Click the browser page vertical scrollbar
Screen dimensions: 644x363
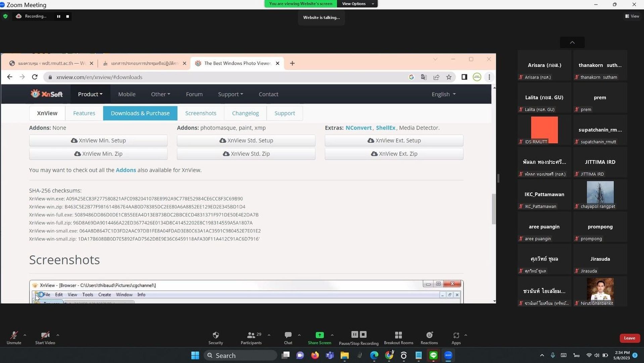pos(494,209)
